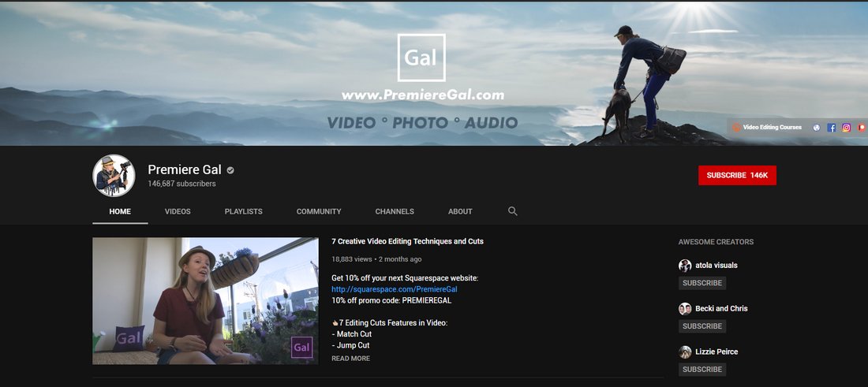Screen dimensions: 868x387
Task: Open the Playlists tab
Action: pyautogui.click(x=244, y=211)
